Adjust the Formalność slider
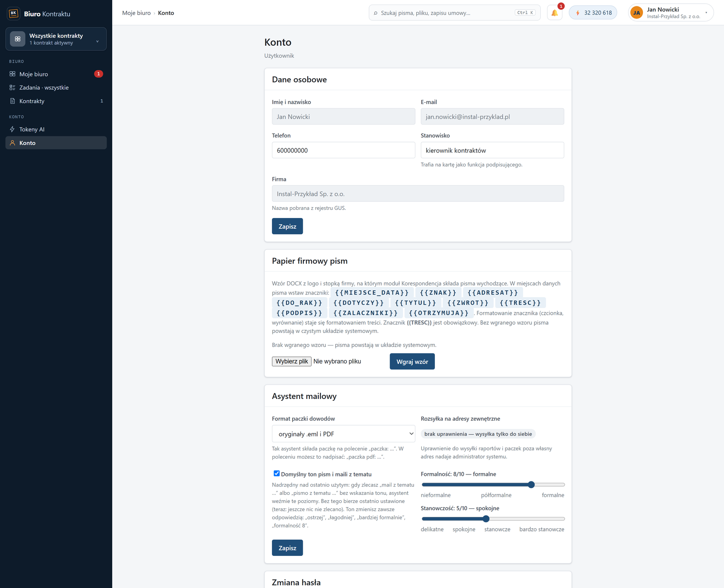 (493, 485)
